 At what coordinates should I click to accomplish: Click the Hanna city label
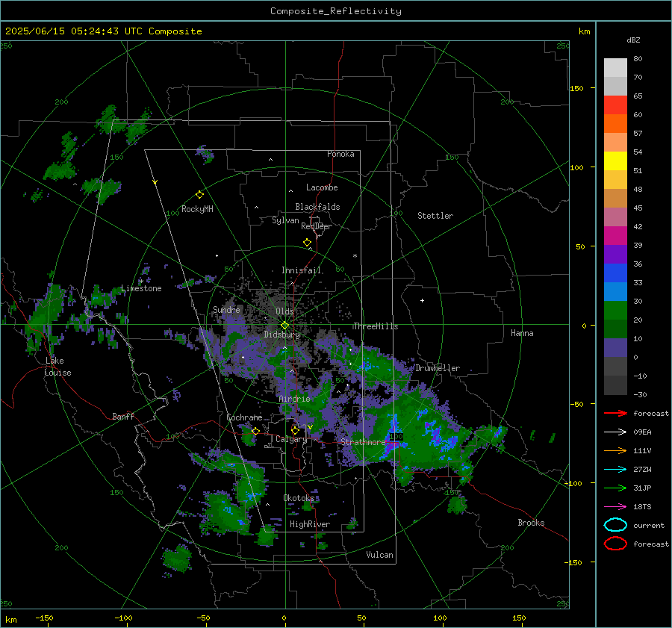(x=522, y=333)
